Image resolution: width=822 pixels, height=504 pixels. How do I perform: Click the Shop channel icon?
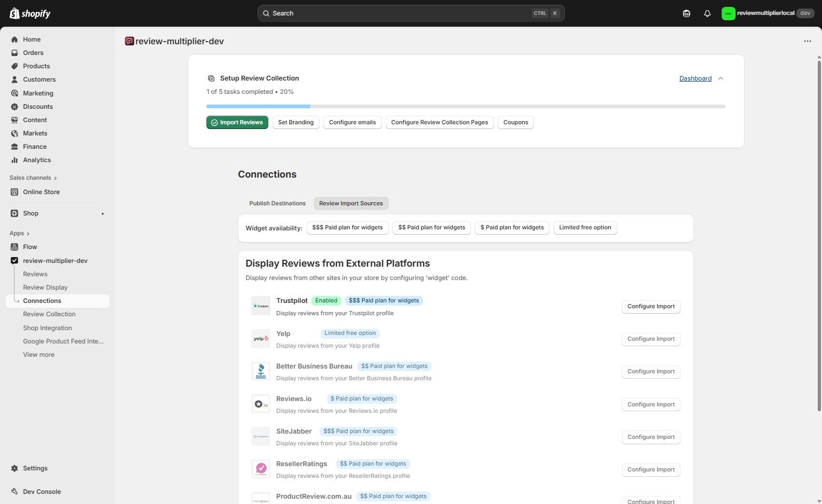14,213
